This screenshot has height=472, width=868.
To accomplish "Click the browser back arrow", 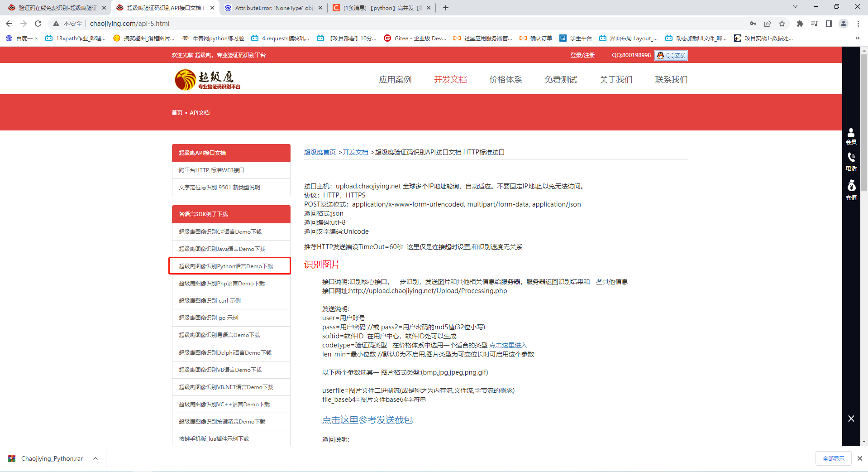I will click(x=9, y=24).
